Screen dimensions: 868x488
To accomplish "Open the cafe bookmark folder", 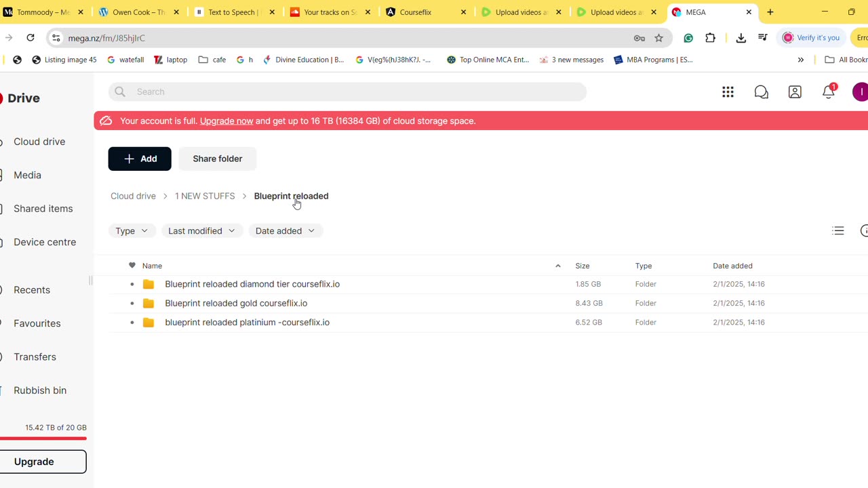I will click(x=212, y=60).
